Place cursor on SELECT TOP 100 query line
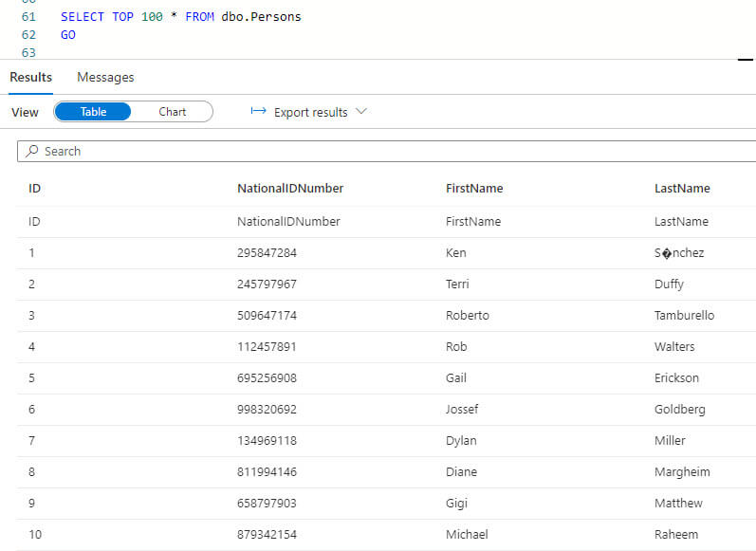This screenshot has width=756, height=551. pos(180,17)
